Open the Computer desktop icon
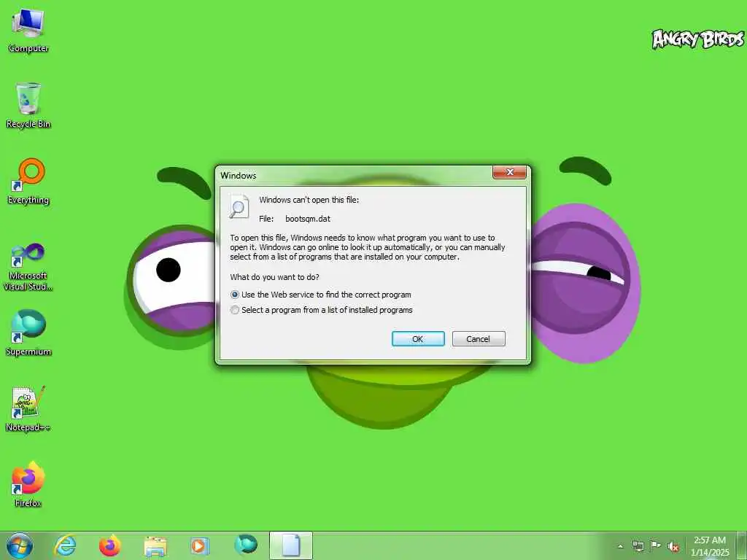This screenshot has height=560, width=747. (28, 31)
